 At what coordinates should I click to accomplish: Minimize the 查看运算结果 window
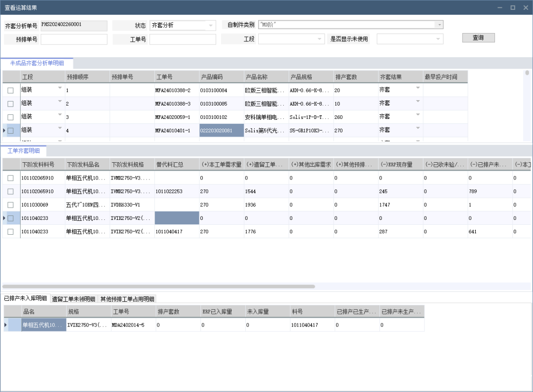(x=500, y=7)
